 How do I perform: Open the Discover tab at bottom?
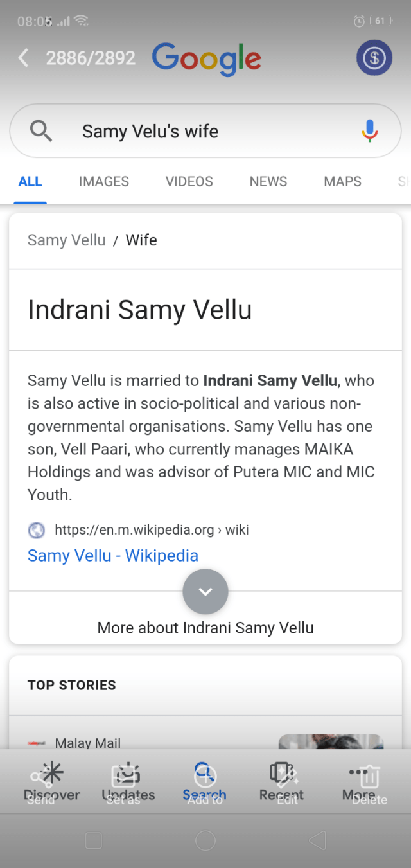pos(52,783)
